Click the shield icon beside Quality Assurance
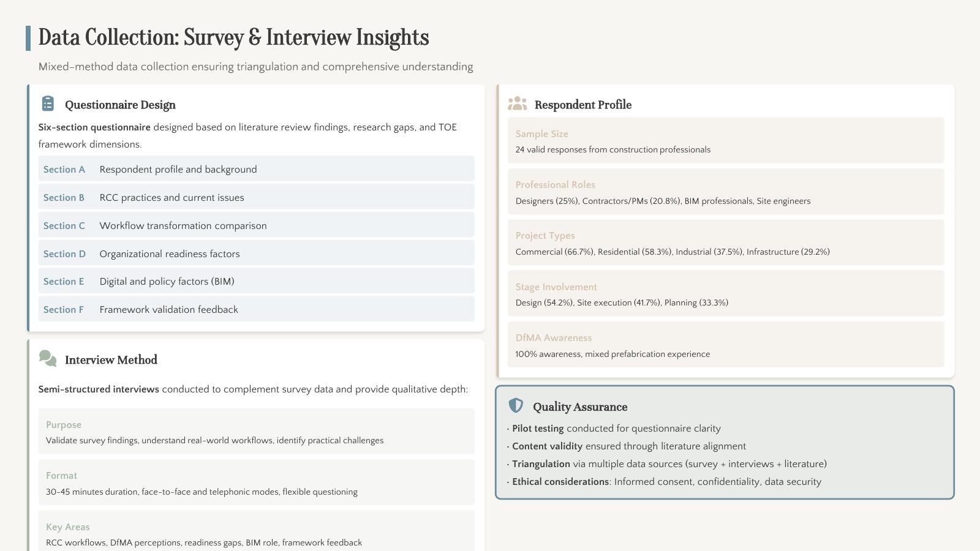Viewport: 980px width, 551px height. pos(516,405)
